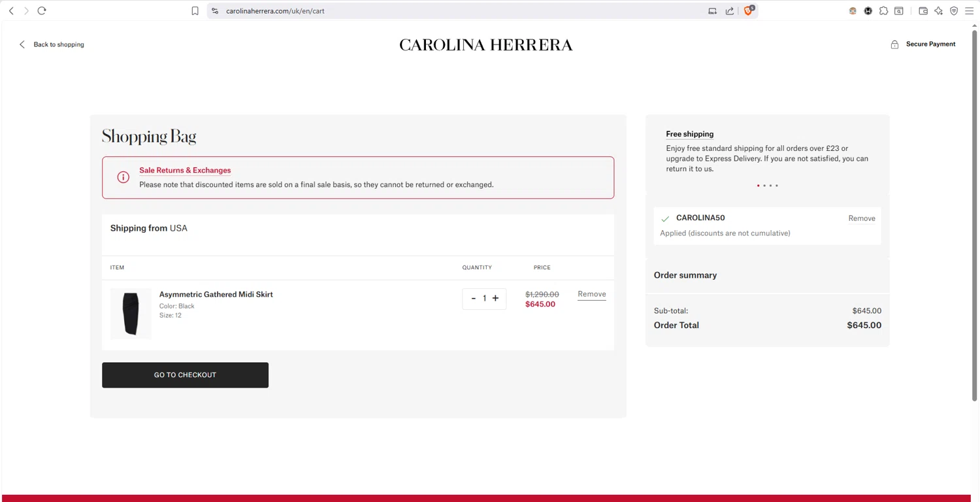Select the second carousel dot

(x=764, y=186)
